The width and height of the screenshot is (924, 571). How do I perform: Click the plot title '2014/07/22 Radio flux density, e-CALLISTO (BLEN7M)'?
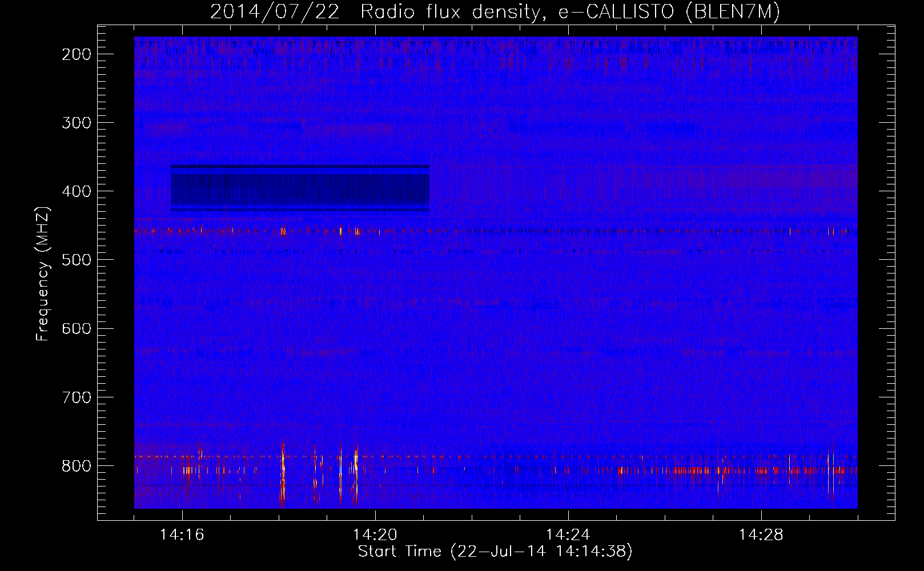pos(495,12)
